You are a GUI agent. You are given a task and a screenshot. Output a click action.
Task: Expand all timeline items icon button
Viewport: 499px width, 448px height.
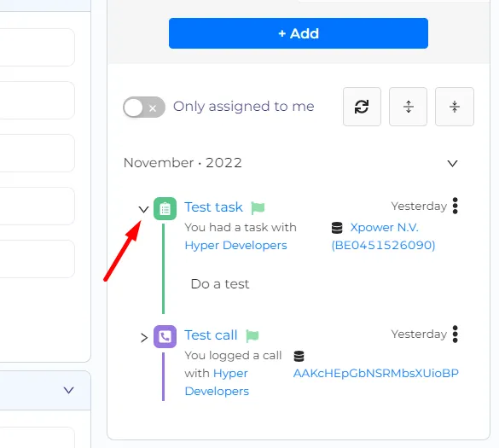[408, 107]
